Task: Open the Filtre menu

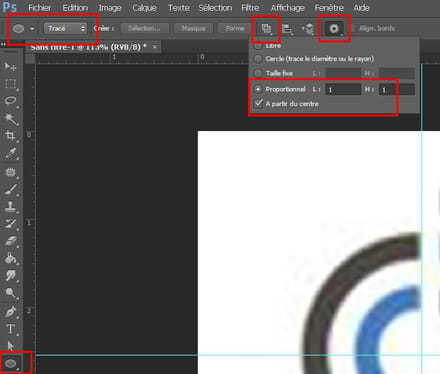Action: pos(250,8)
